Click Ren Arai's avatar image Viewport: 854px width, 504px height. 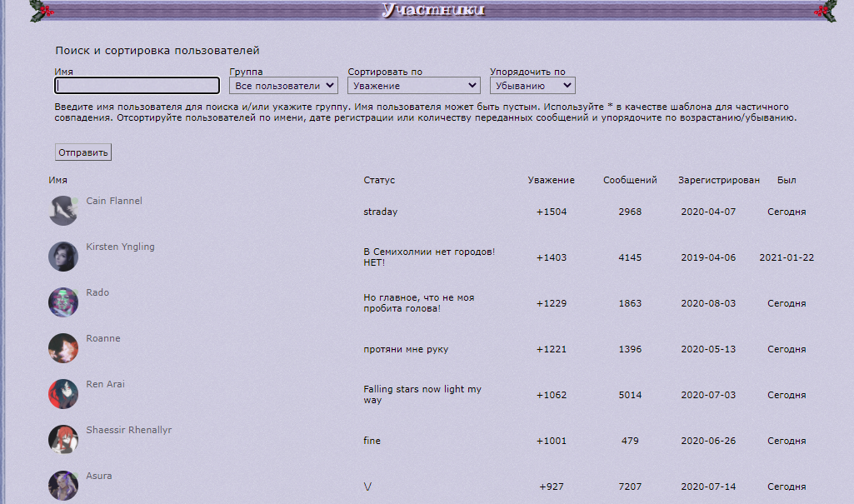coord(63,394)
